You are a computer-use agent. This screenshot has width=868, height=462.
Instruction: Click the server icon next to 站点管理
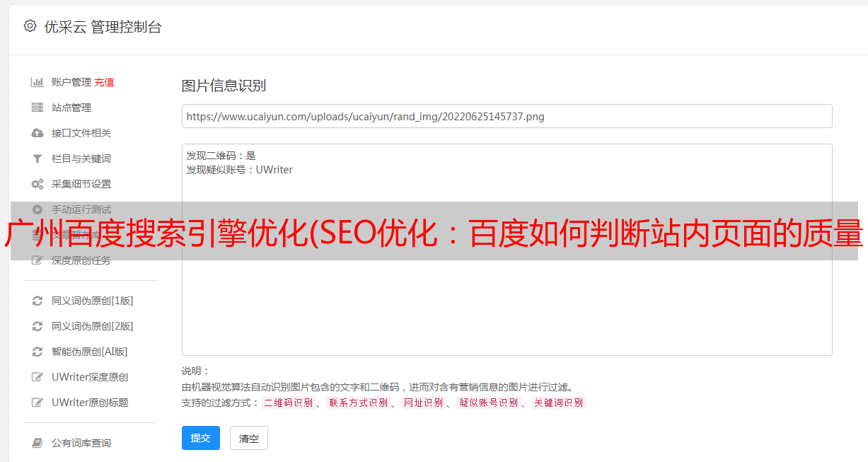pyautogui.click(x=37, y=108)
